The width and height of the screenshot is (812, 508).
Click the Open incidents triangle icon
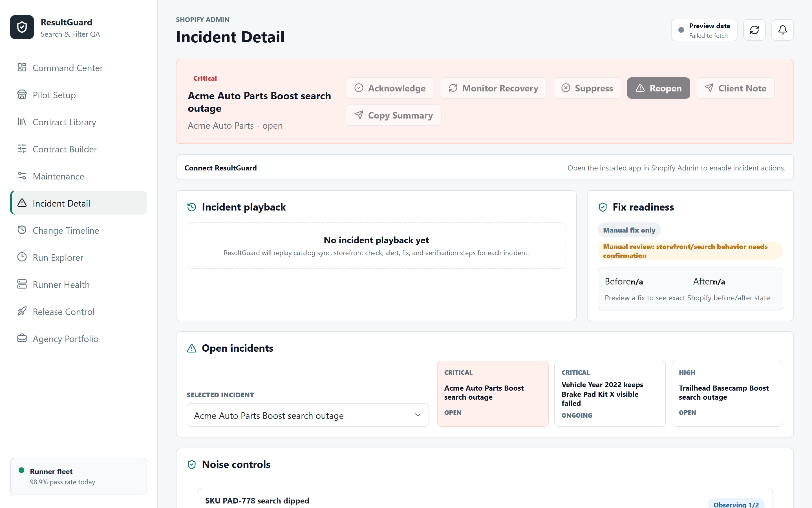192,348
